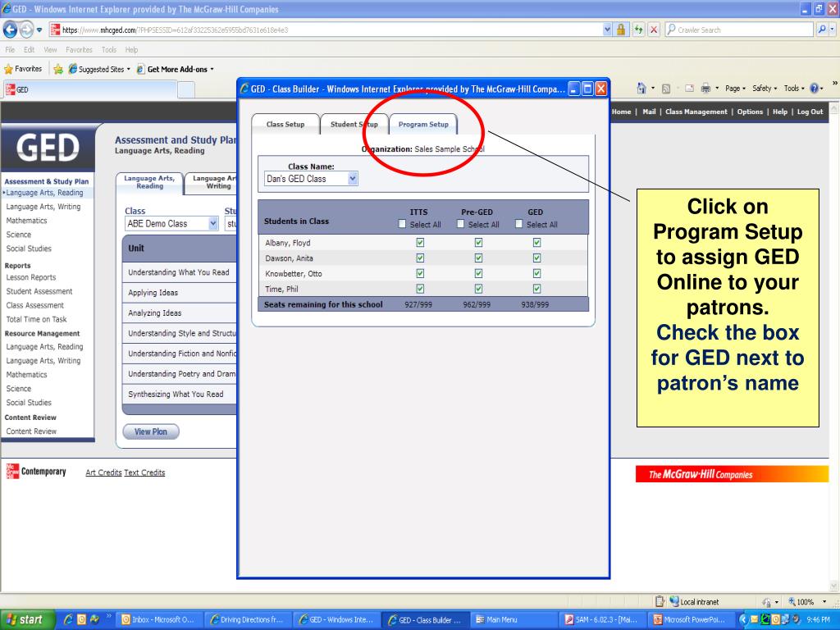Switch to the Student Setup tab
Screen dimensions: 840x630
tap(354, 125)
